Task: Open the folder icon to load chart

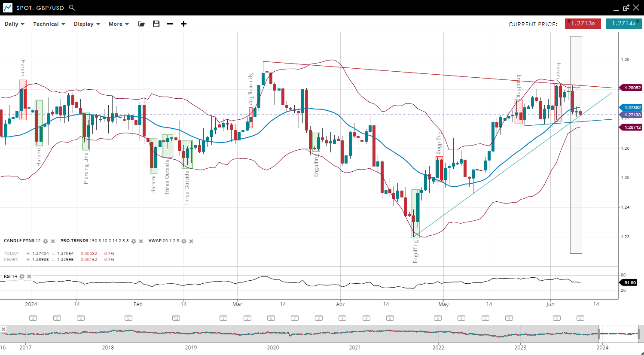Action: point(141,24)
